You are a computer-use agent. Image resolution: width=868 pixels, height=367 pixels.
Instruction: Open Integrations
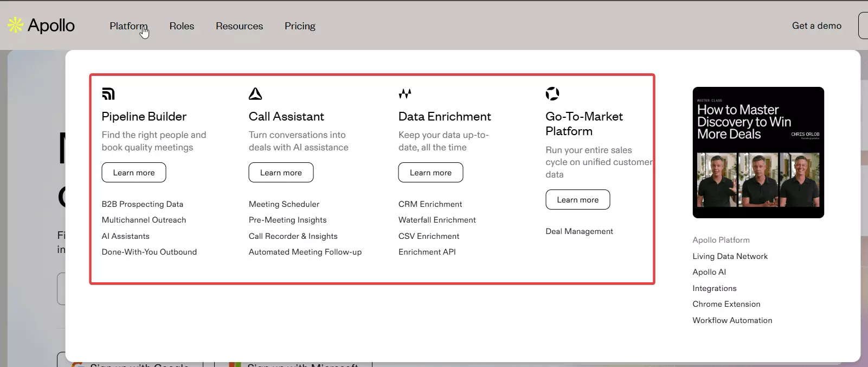coord(715,288)
